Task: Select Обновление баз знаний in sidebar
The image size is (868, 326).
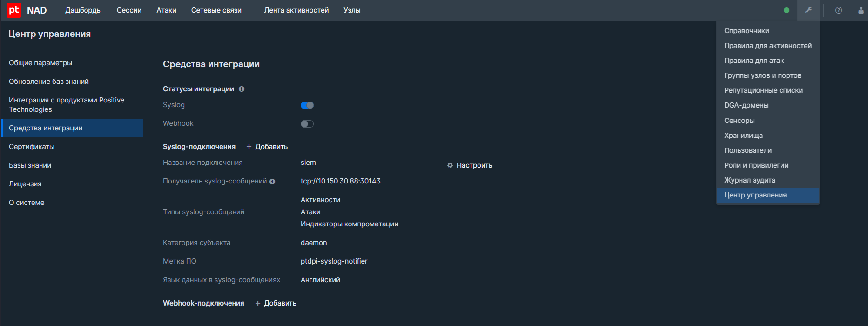Action: [49, 81]
